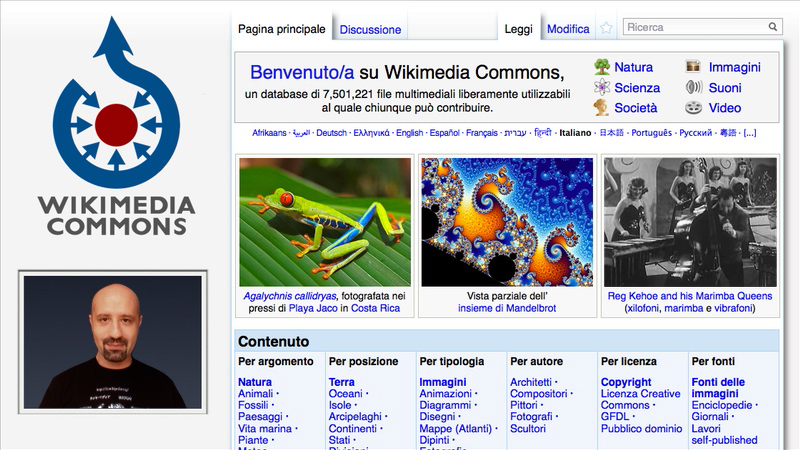Open the red-eyed tree frog thumbnail
The image size is (800, 450).
pos(325,222)
